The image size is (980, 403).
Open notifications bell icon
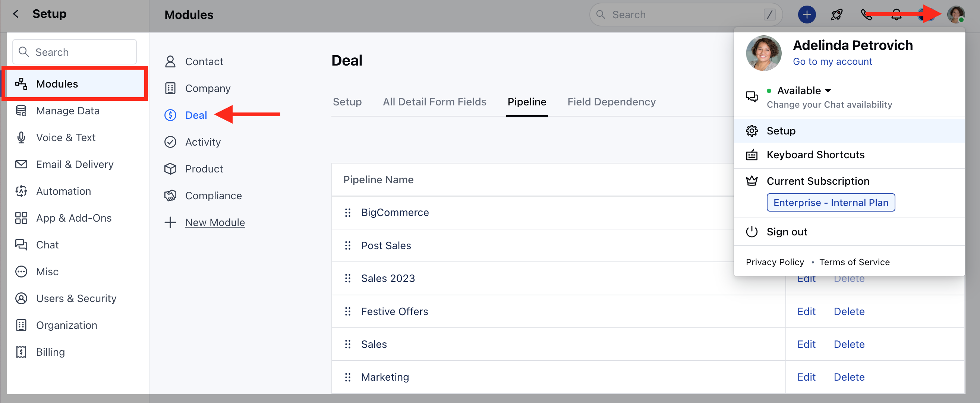[896, 15]
